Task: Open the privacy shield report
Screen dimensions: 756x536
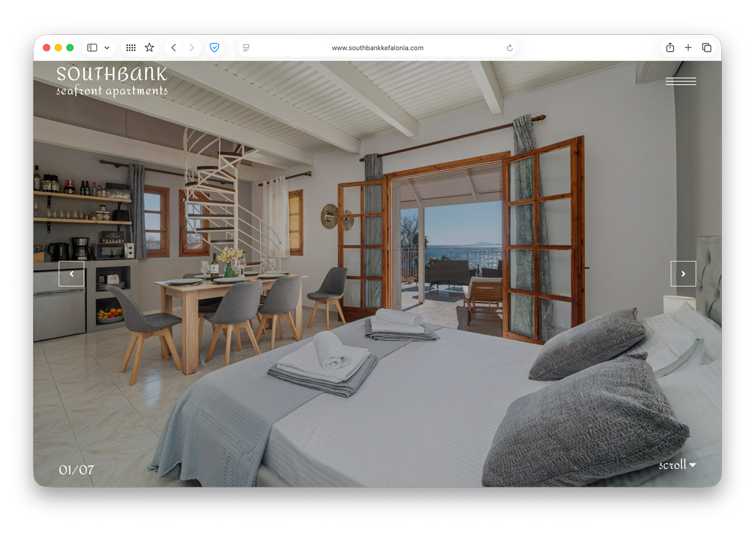Action: [214, 48]
